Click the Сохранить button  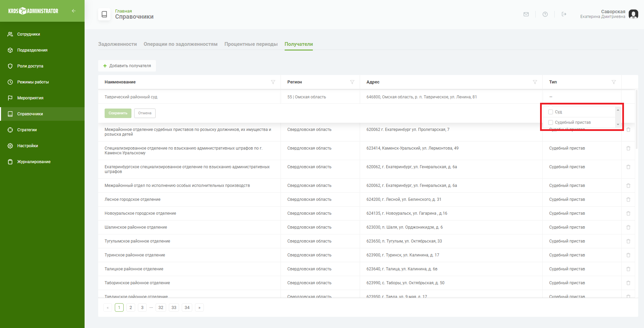[118, 113]
